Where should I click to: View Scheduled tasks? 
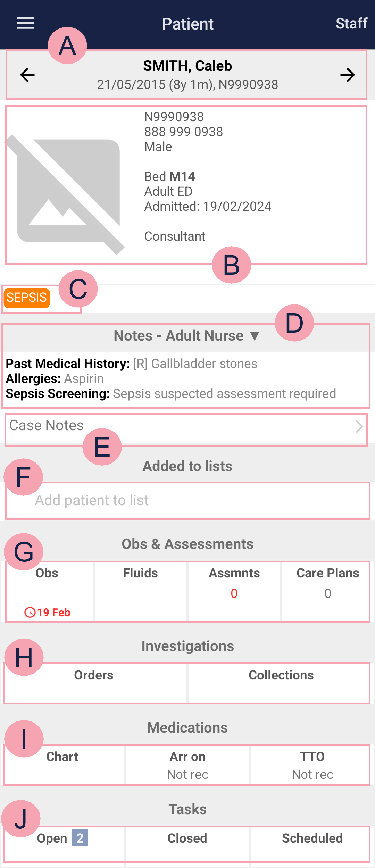tap(312, 844)
